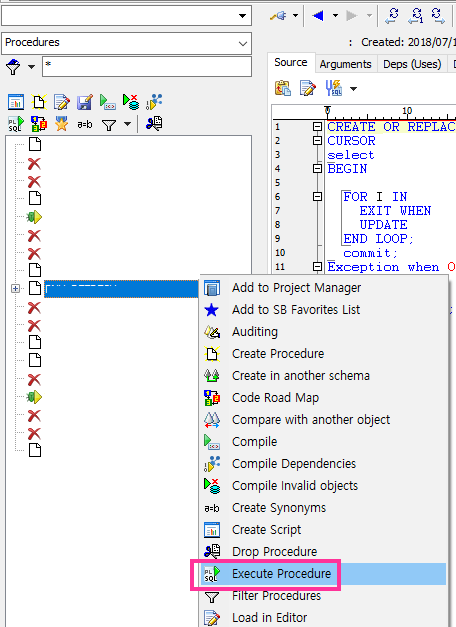456x627 pixels.
Task: Click the blue-capped funnel icon beside the filter box
Action: [13, 67]
